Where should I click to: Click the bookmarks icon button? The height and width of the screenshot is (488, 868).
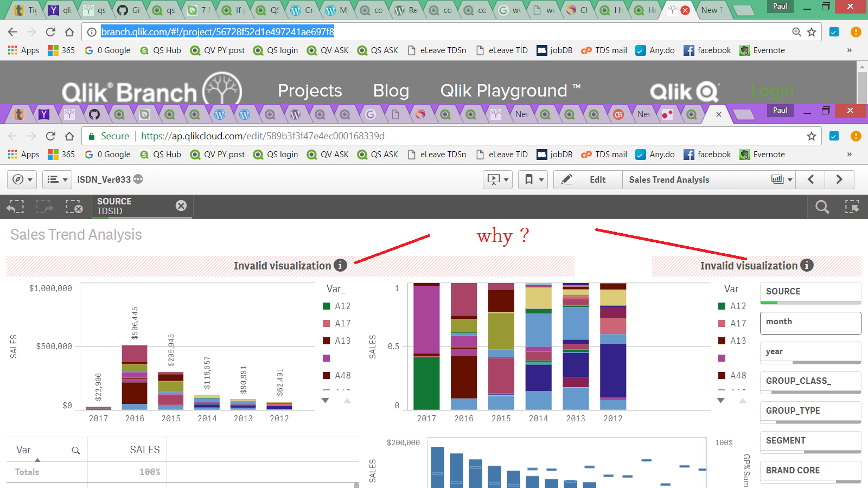(533, 179)
